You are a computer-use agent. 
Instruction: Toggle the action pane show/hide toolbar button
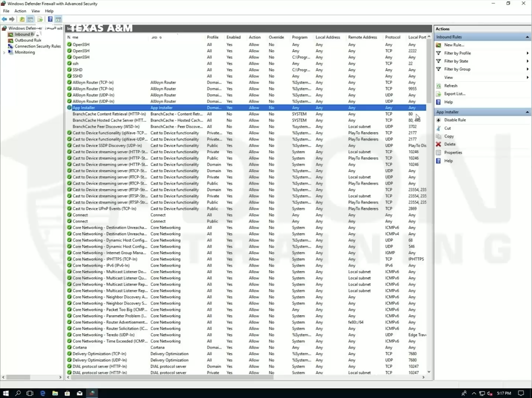tap(58, 19)
